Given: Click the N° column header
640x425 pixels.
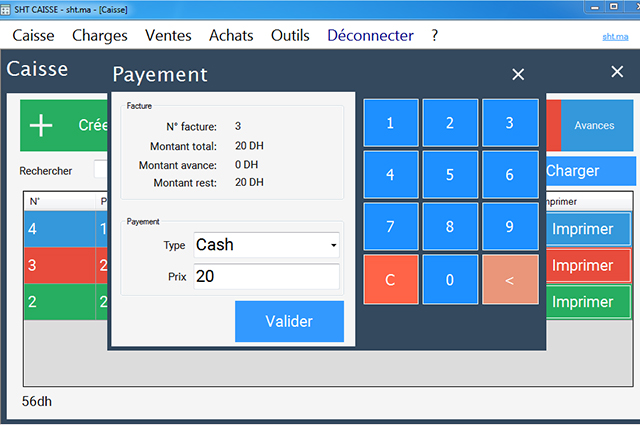Looking at the screenshot, I should [60, 201].
